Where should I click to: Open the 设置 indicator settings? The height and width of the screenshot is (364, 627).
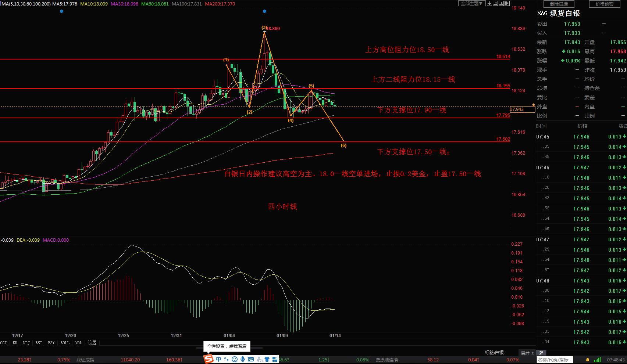92,343
